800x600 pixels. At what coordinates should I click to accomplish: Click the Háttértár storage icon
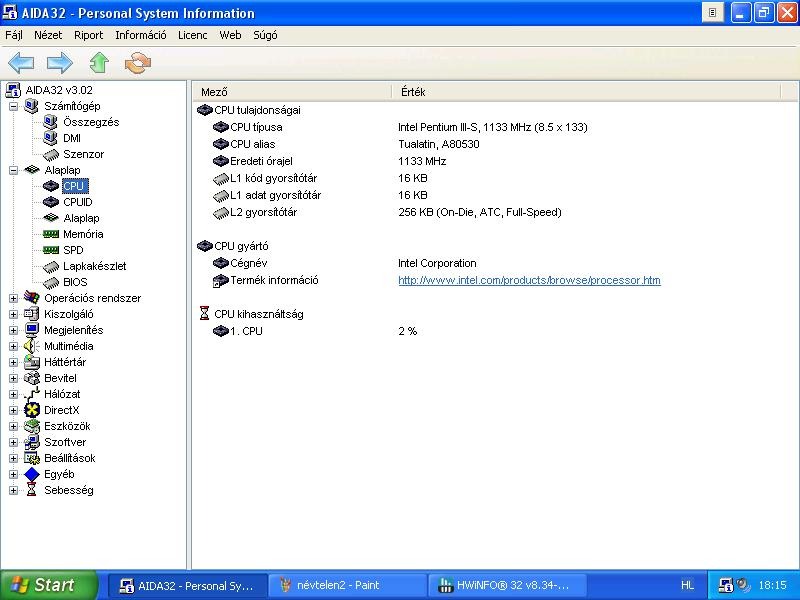point(32,362)
